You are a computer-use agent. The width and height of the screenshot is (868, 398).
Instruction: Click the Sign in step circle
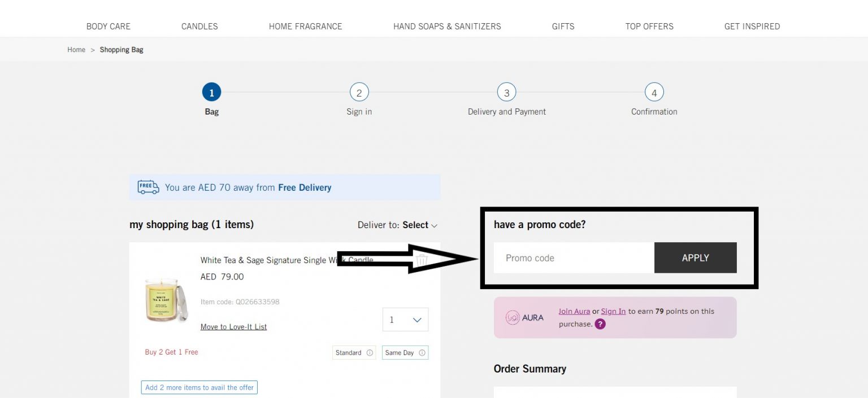coord(359,92)
